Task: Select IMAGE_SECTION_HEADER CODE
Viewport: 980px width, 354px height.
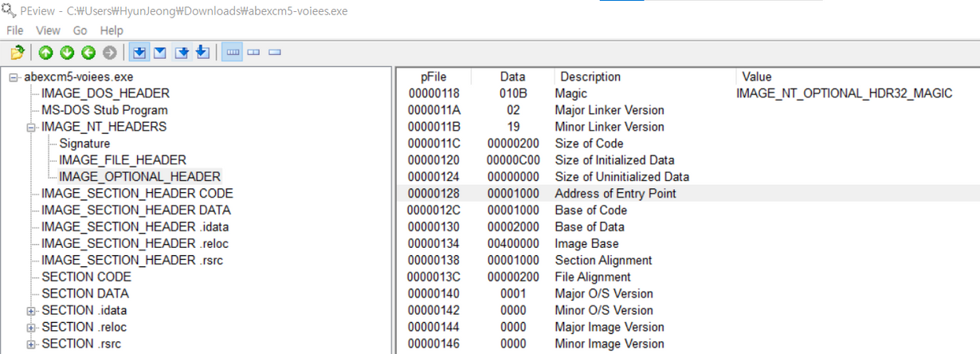Action: [137, 194]
